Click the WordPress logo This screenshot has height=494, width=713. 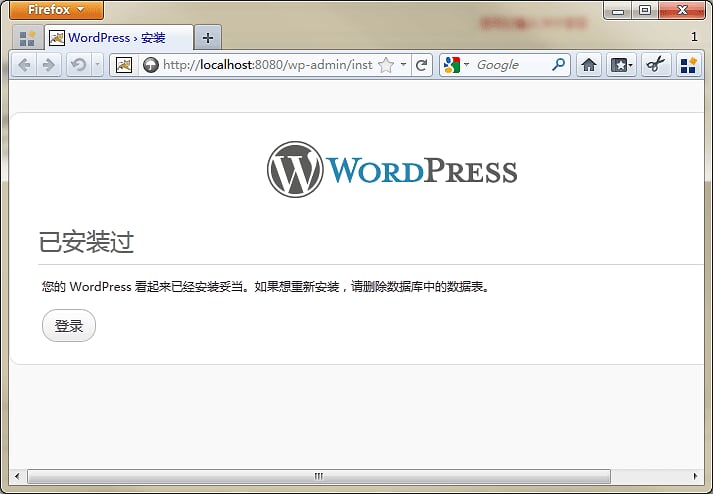(x=392, y=170)
